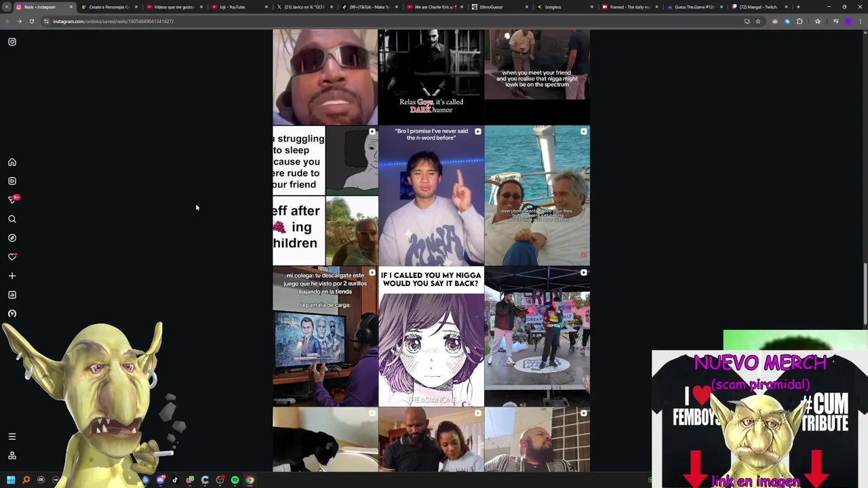This screenshot has height=488, width=868.
Task: Open the Instagram Search magnifier icon
Action: tap(12, 219)
